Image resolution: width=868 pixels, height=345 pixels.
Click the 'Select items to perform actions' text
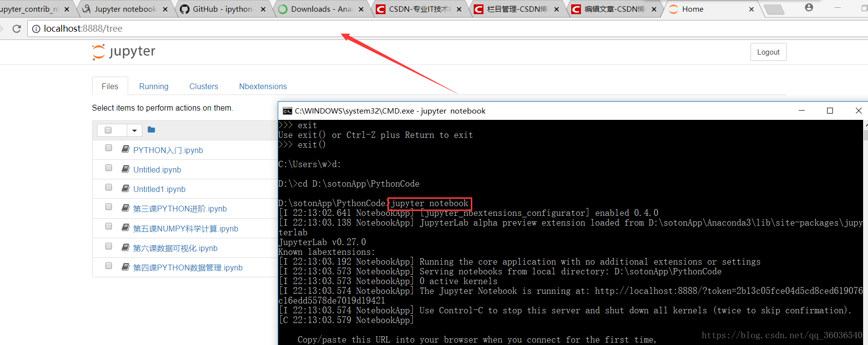point(162,108)
